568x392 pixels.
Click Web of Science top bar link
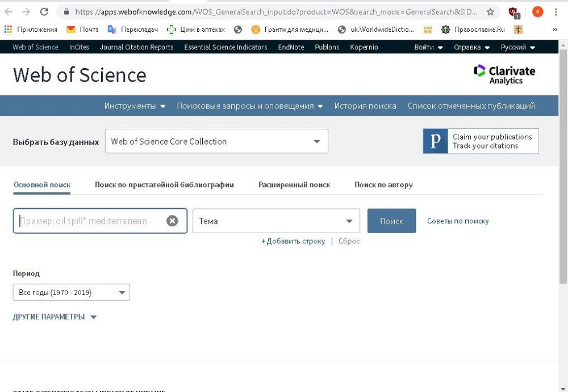click(35, 47)
